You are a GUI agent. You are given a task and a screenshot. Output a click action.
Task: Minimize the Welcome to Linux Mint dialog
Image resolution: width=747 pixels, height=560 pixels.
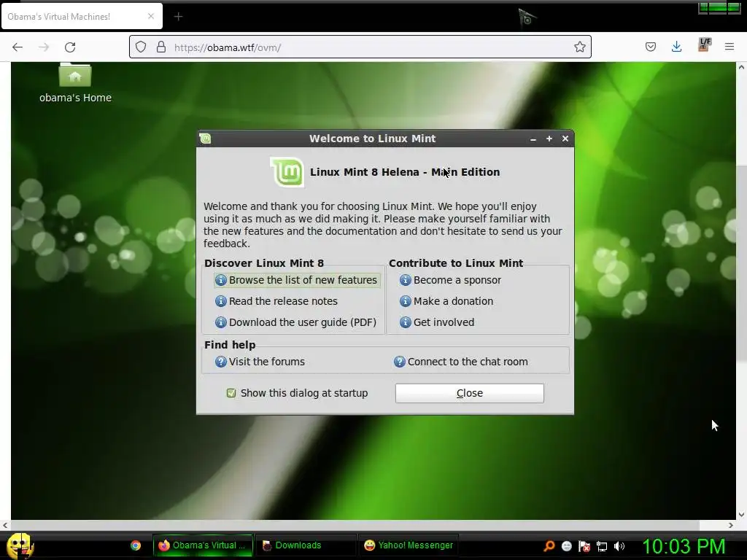(x=533, y=139)
